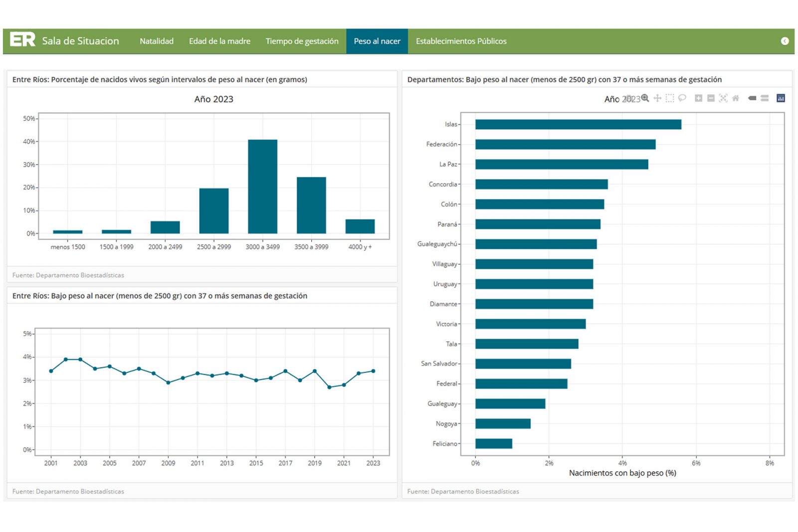Select the 2023 data point on line chart
The height and width of the screenshot is (532, 798).
(x=373, y=371)
